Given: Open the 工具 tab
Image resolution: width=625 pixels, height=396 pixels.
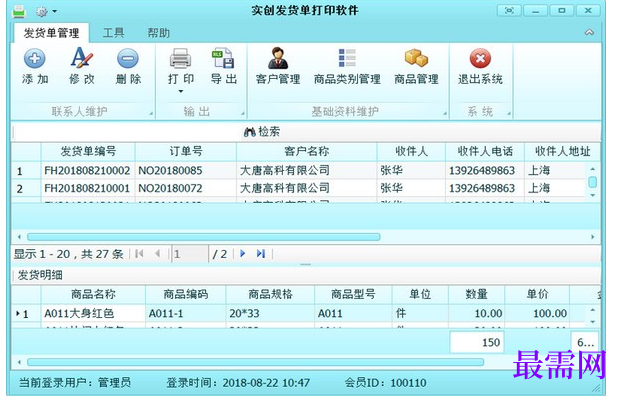Looking at the screenshot, I should click(x=114, y=33).
